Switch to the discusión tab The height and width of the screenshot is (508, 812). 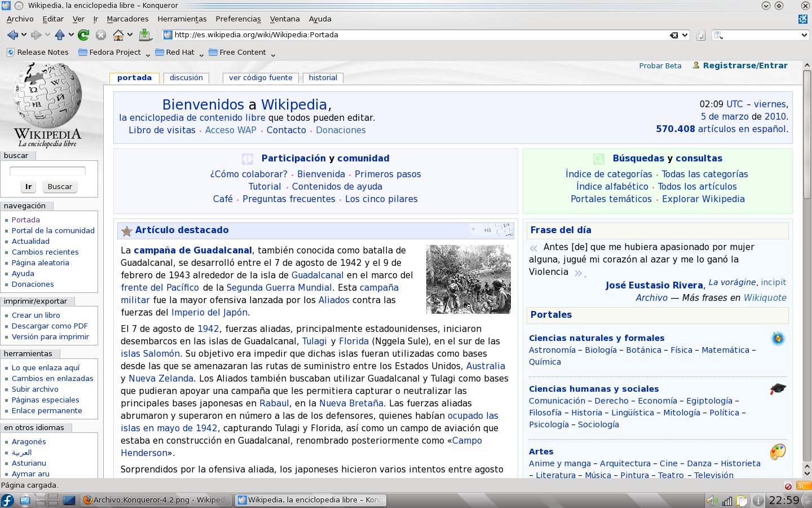tap(186, 78)
